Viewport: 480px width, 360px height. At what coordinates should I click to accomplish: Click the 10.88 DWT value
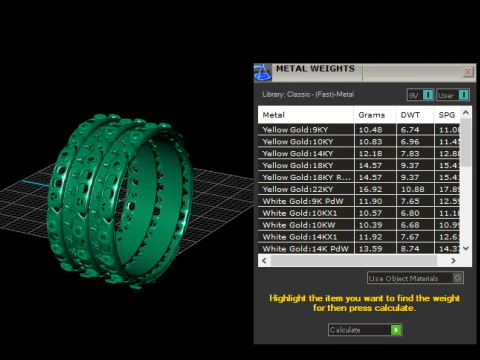pos(413,189)
